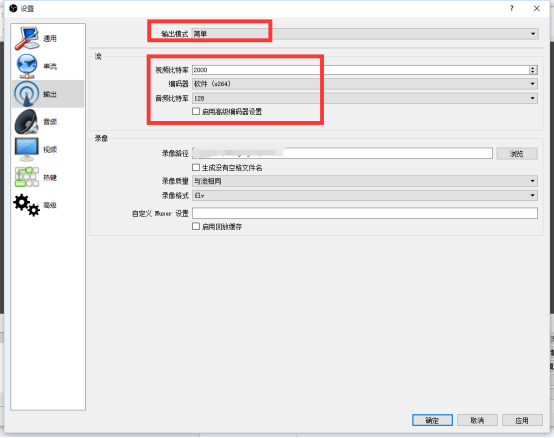Open the General (通用) settings icon

coord(27,38)
